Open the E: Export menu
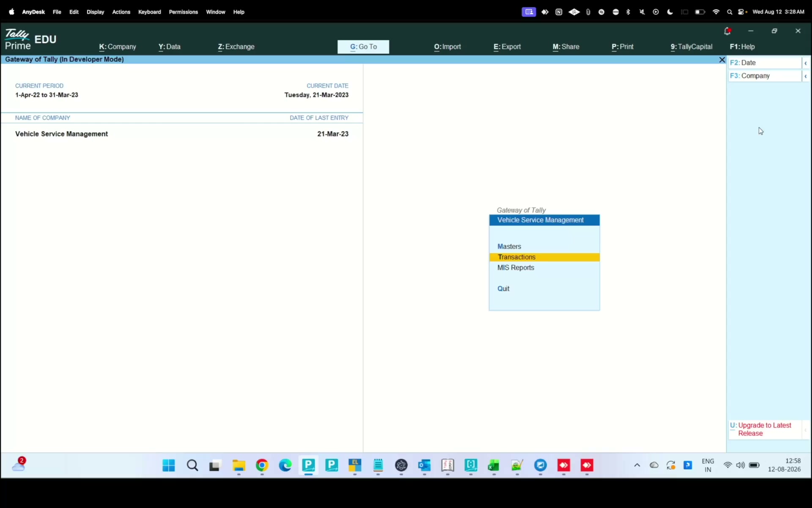The height and width of the screenshot is (508, 812). (x=507, y=47)
